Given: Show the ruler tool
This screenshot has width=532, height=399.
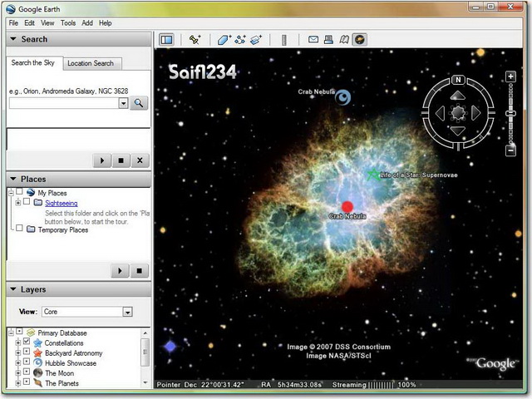Looking at the screenshot, I should tap(284, 40).
